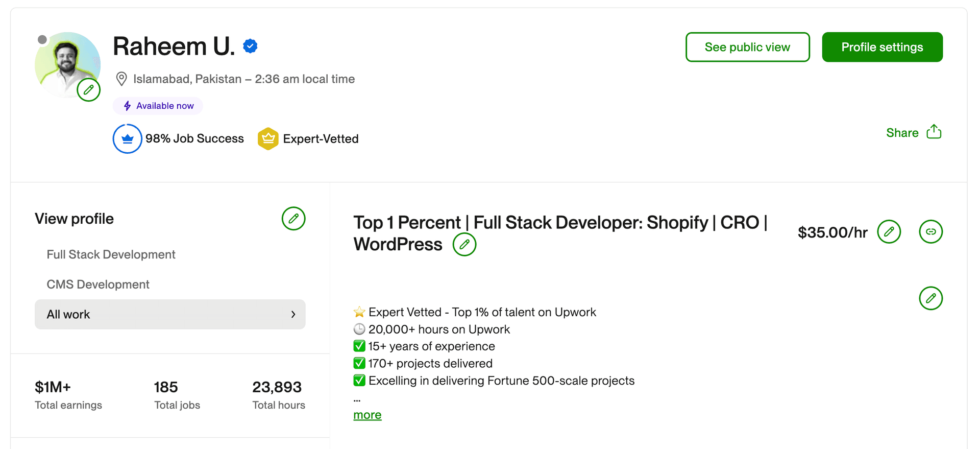Expand the overview with the more link

pos(367,415)
